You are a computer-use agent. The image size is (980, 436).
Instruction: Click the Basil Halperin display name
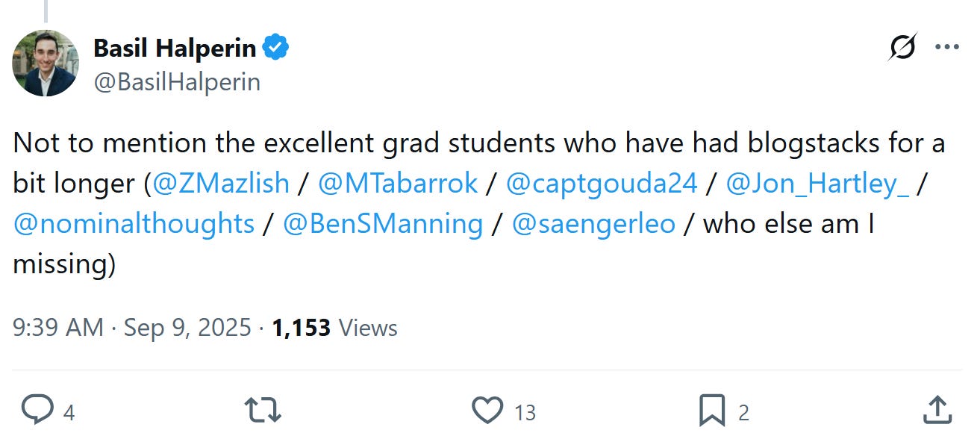175,49
